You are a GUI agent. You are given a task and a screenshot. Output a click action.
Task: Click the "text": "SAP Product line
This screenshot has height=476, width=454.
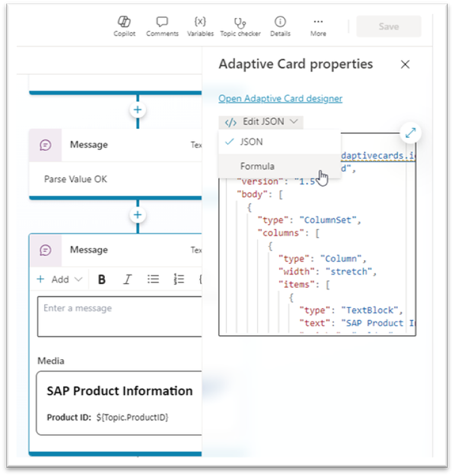(357, 323)
